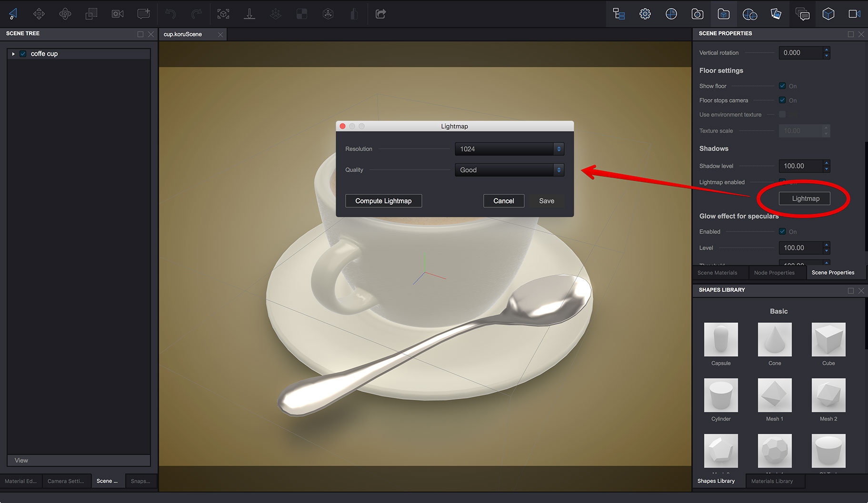Activate the rotate object tool

65,13
